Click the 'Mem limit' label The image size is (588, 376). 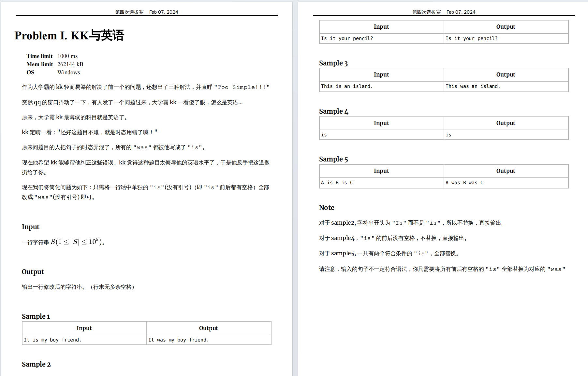click(39, 64)
